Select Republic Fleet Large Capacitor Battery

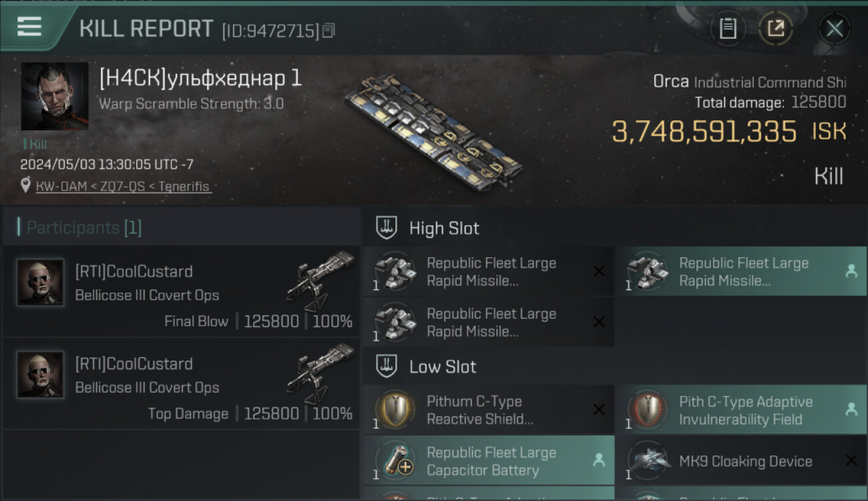[x=488, y=461]
